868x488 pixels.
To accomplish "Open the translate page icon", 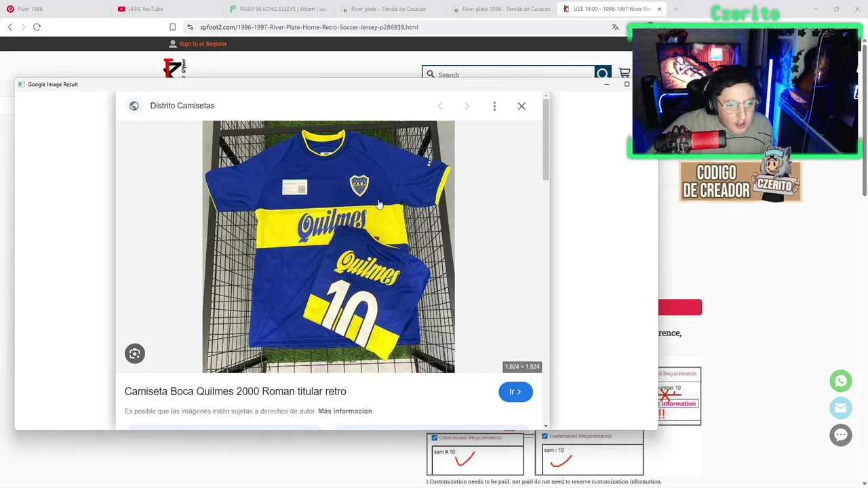I will pos(615,27).
